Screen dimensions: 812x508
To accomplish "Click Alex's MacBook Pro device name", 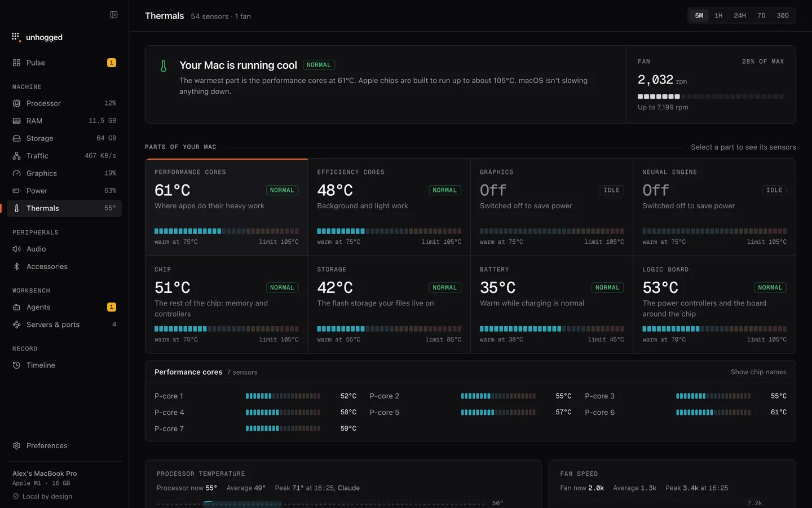I will [x=45, y=474].
